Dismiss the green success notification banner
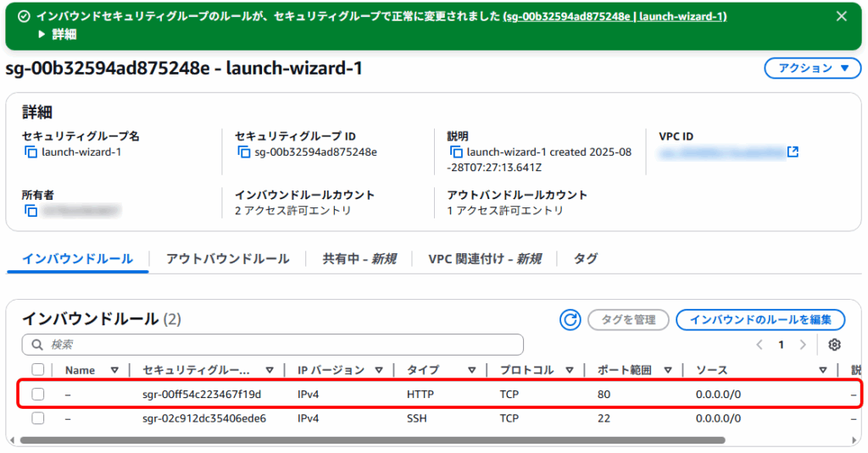 pyautogui.click(x=841, y=16)
